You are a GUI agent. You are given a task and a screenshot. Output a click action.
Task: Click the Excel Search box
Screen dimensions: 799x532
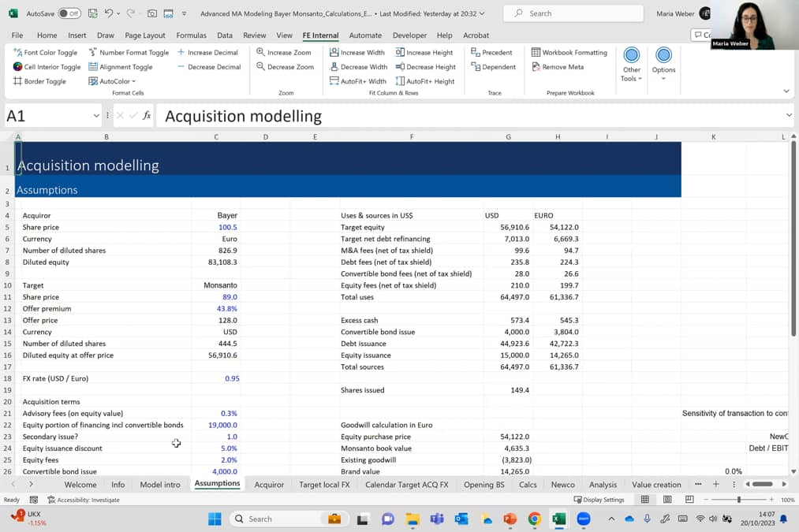573,13
